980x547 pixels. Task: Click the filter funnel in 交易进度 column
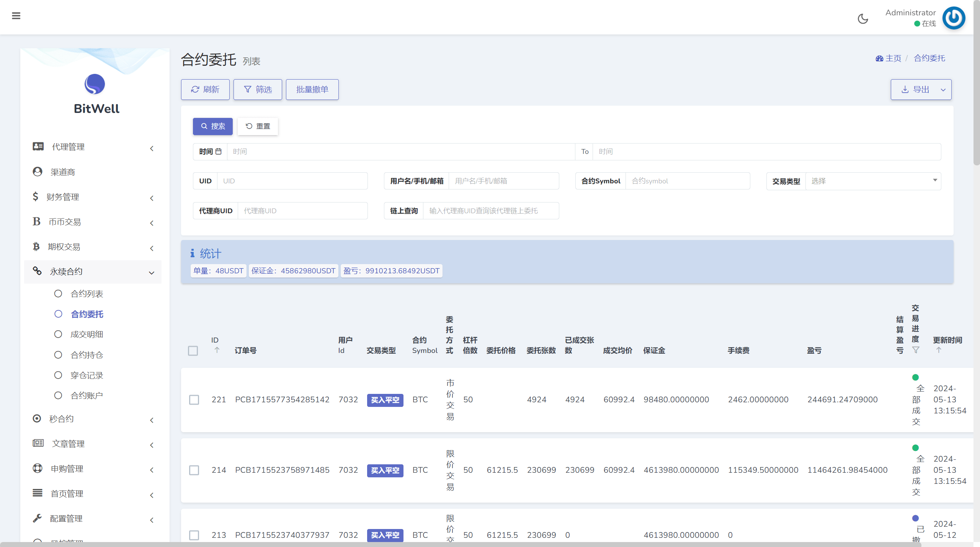click(x=916, y=350)
